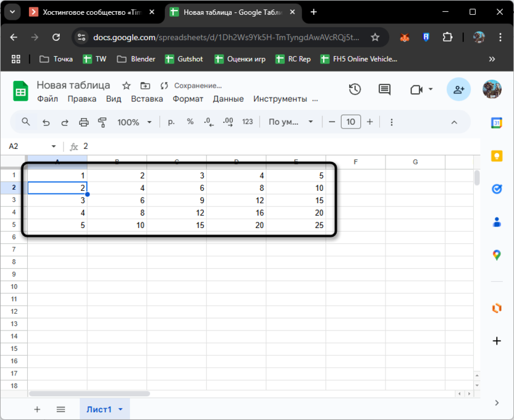Open the Оценки игр bookmark

pos(240,59)
